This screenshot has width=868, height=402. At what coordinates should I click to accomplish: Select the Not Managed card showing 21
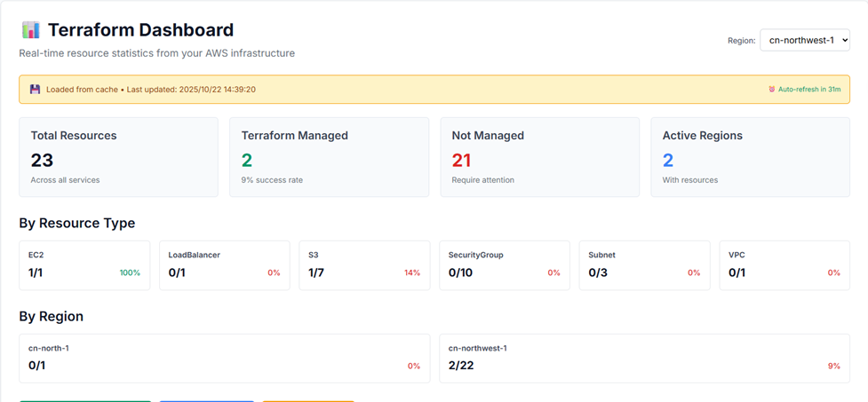pos(539,157)
